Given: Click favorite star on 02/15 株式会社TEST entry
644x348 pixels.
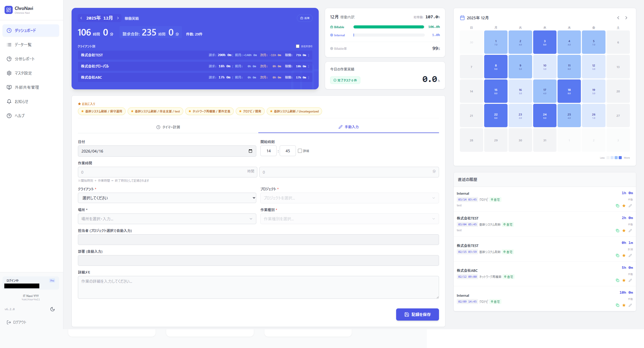Looking at the screenshot, I should (624, 256).
